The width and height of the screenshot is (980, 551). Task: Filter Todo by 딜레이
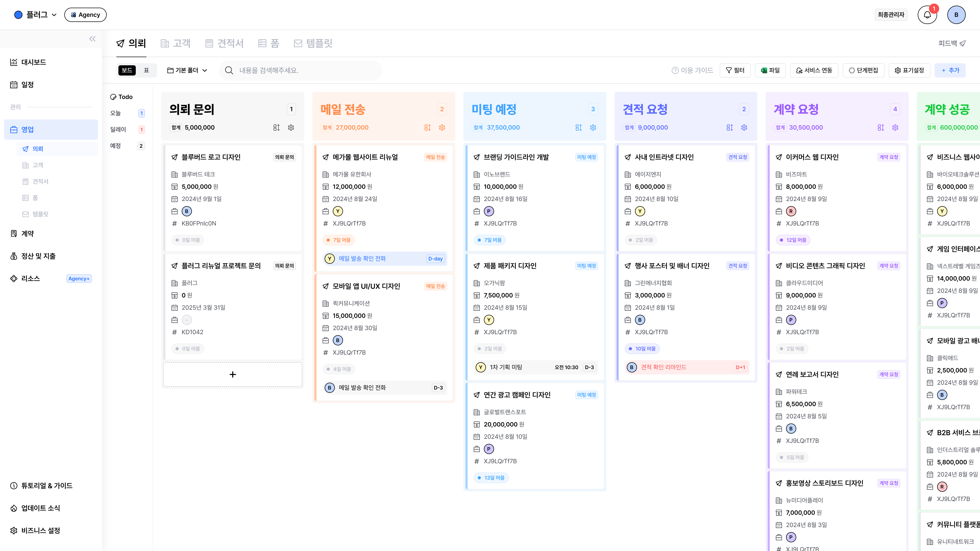[x=127, y=130]
